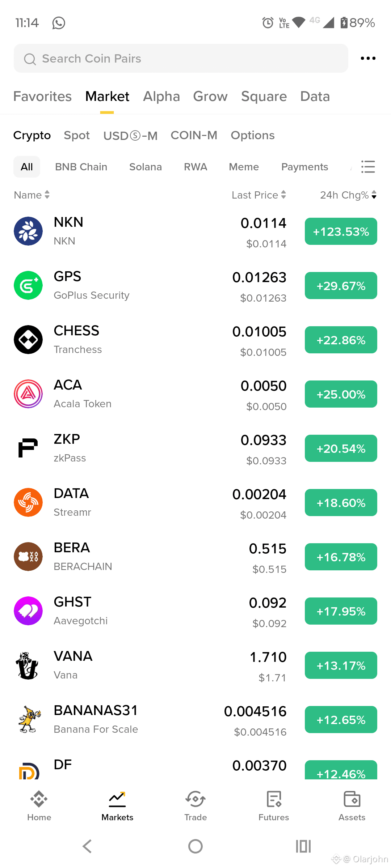
Task: Open the Futures tab icon
Action: (x=274, y=799)
